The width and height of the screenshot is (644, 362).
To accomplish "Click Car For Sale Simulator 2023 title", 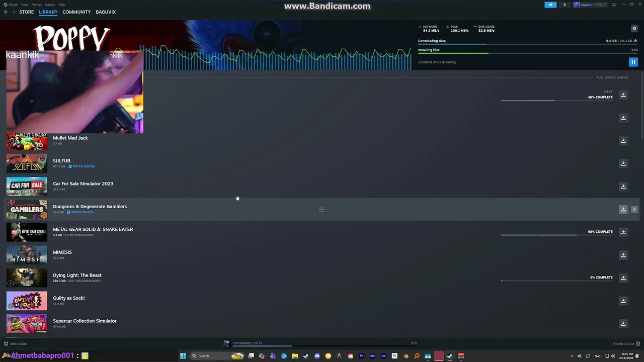I will coord(83,184).
